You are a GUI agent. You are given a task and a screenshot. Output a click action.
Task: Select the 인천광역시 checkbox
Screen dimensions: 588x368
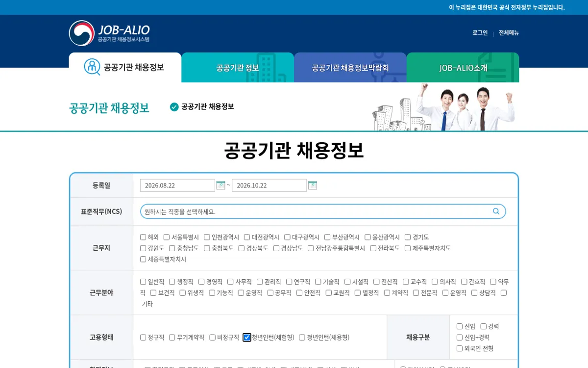click(x=207, y=237)
